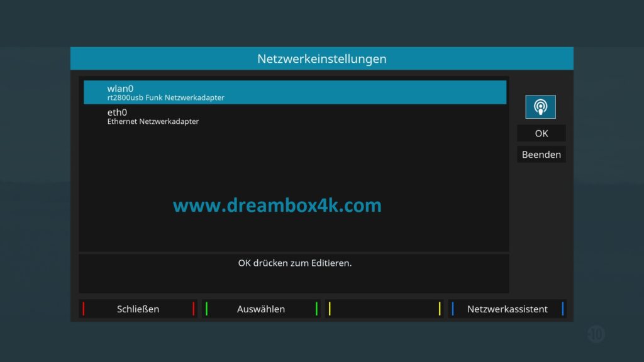Select the eth0 Ethernet adapter row
This screenshot has height=362, width=644.
tap(295, 116)
